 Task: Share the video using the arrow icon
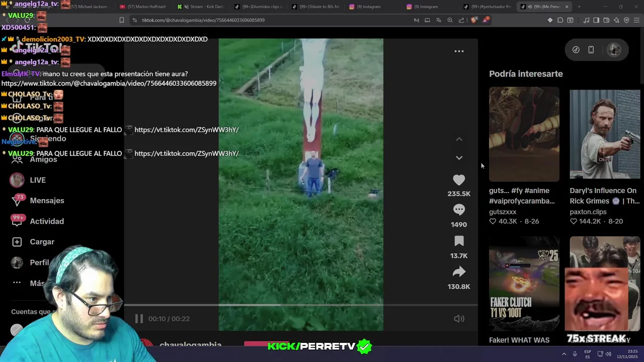coord(459,272)
